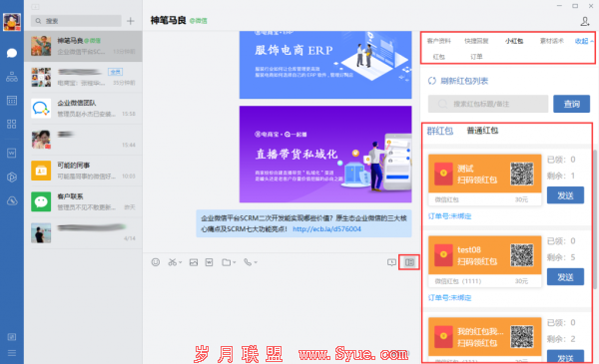Screen dimensions: 599x364
Task: Click the 查询 button
Action: click(571, 104)
